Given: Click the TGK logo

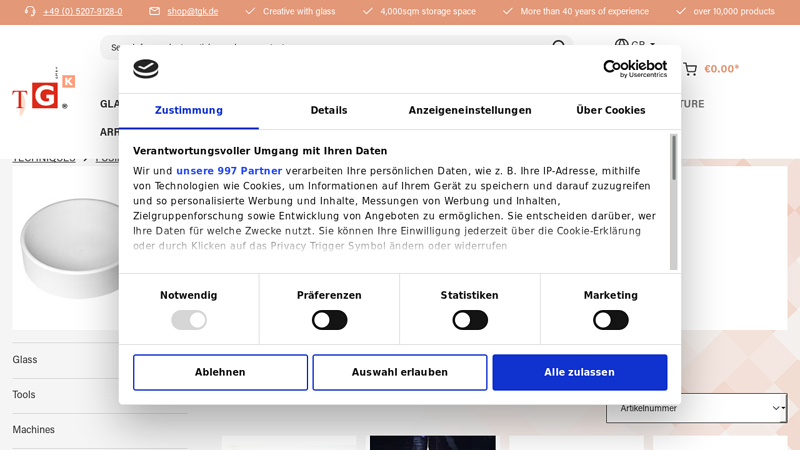Looking at the screenshot, I should tap(42, 92).
